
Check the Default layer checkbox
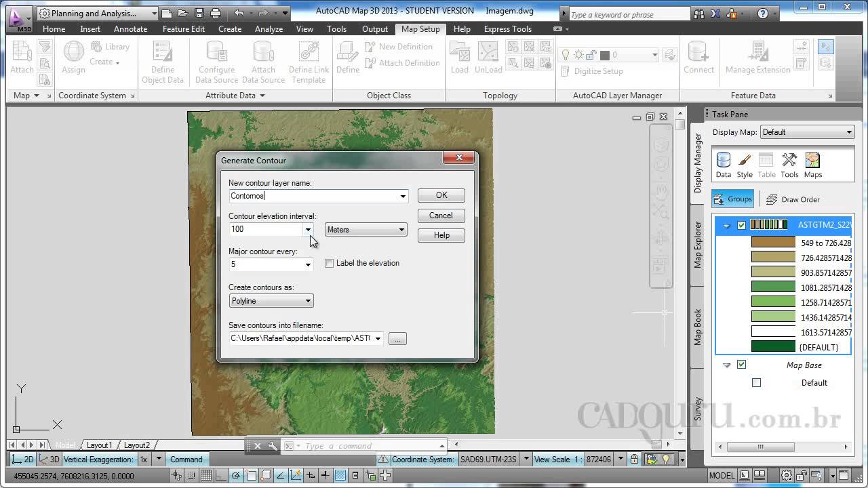[757, 383]
